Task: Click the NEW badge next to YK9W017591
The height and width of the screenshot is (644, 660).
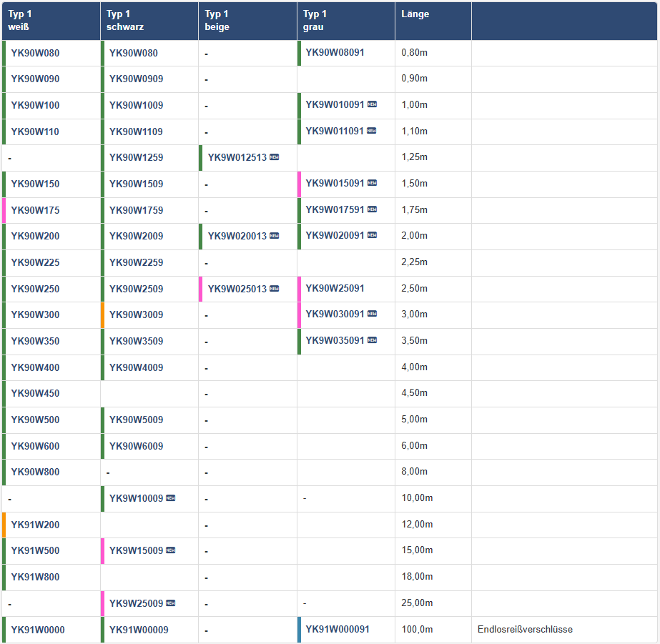Action: [x=372, y=209]
